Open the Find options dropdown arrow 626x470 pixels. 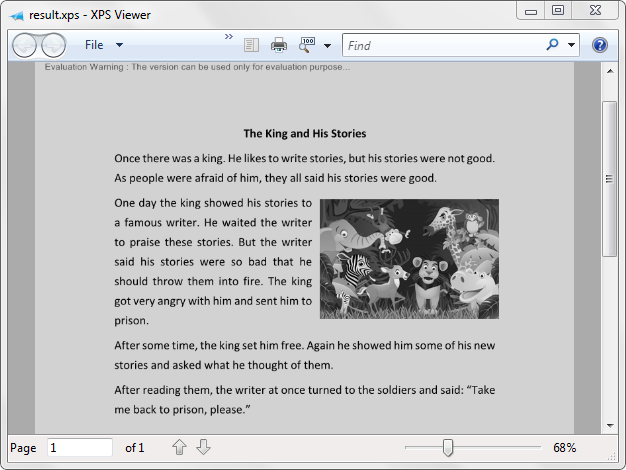point(571,45)
